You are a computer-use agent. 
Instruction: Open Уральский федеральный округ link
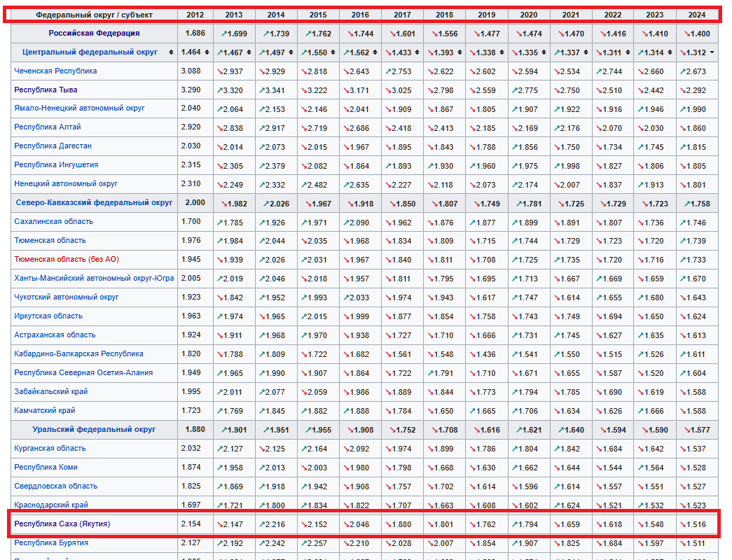94,429
